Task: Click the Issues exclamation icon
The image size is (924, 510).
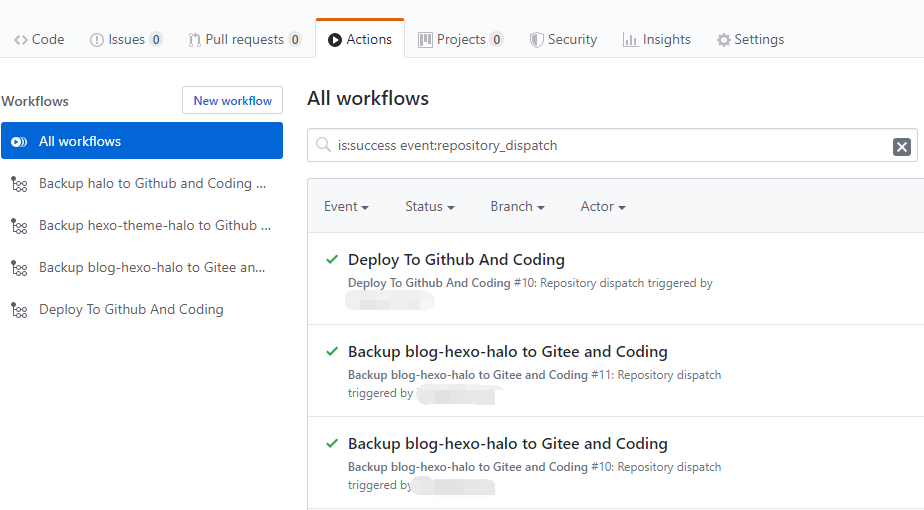Action: [x=97, y=40]
